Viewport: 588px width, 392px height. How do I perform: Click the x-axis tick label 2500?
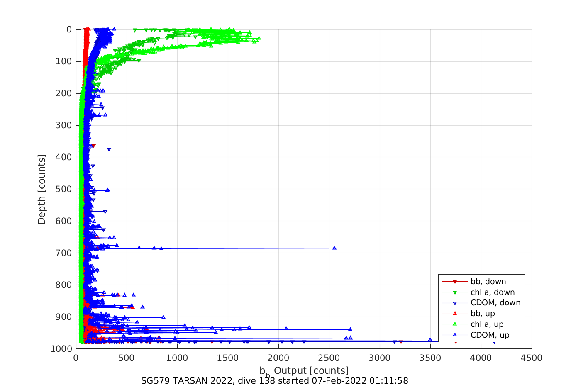329,358
